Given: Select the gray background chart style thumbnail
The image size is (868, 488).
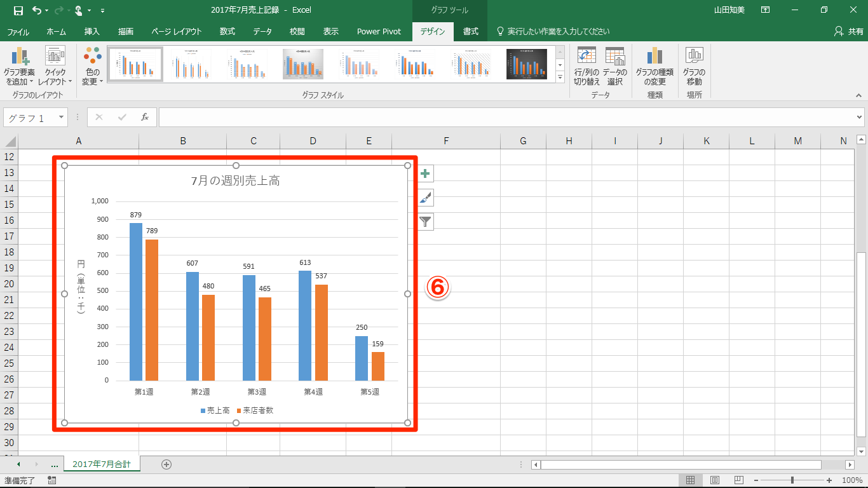Looking at the screenshot, I should tap(303, 64).
